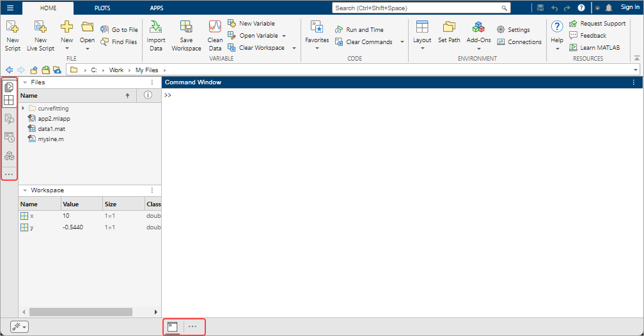This screenshot has height=336, width=644.
Task: Open Connections
Action: [519, 42]
